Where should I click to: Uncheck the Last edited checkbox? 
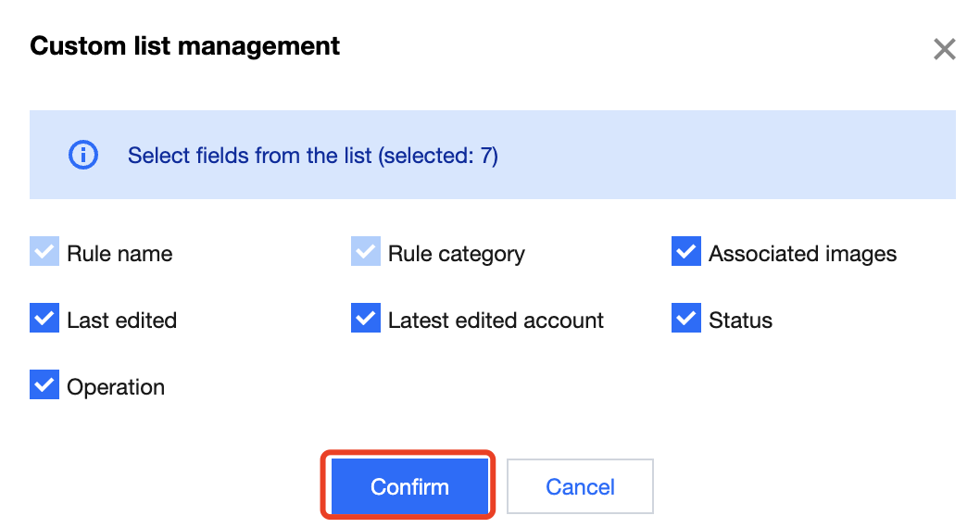click(x=44, y=320)
